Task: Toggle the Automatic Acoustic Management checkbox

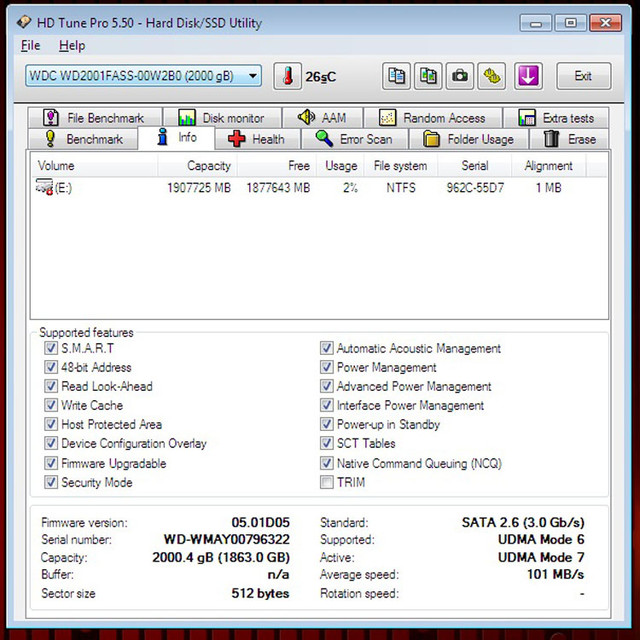Action: [x=327, y=348]
